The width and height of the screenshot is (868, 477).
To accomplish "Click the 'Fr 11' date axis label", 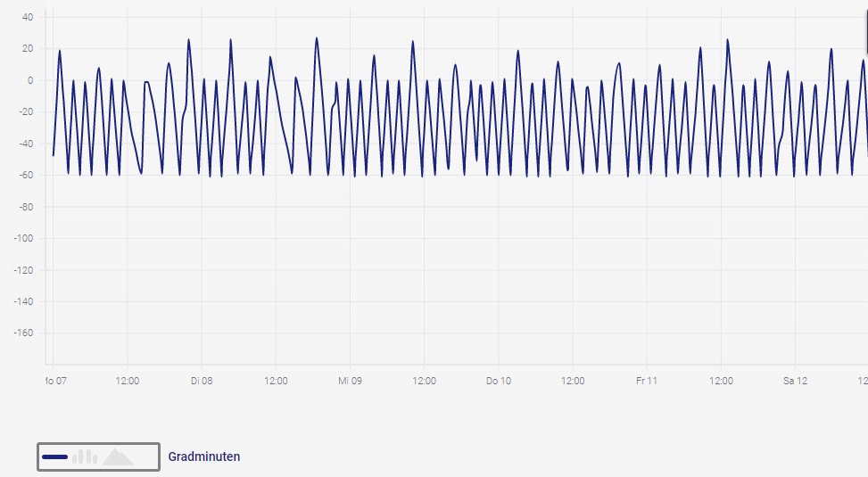I will click(647, 381).
